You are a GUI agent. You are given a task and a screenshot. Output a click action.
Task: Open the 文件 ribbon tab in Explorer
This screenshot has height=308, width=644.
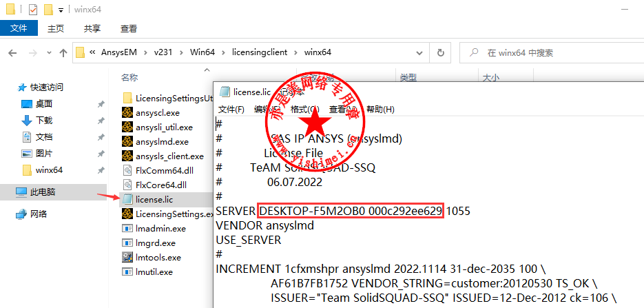click(x=19, y=28)
